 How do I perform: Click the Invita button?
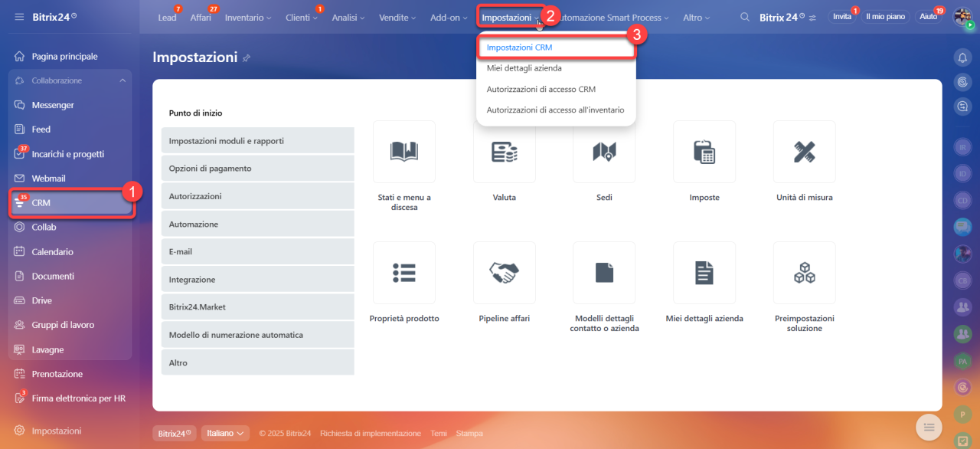[x=842, y=17]
